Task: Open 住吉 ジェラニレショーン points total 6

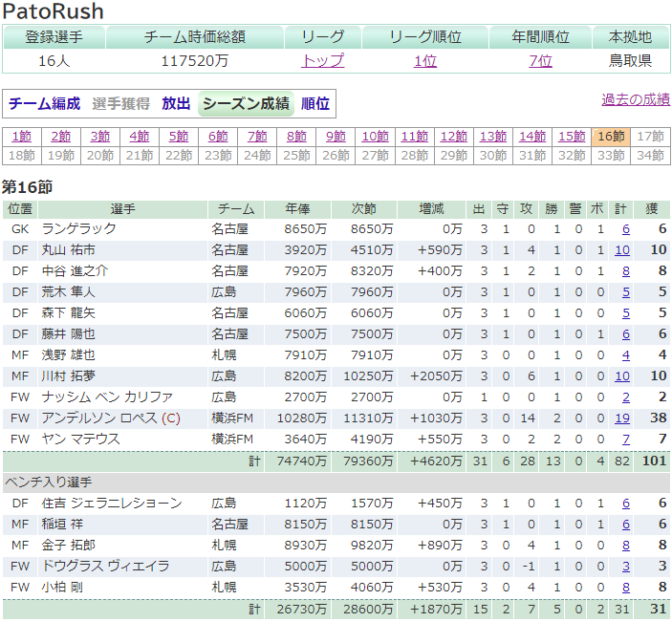Action: (626, 504)
